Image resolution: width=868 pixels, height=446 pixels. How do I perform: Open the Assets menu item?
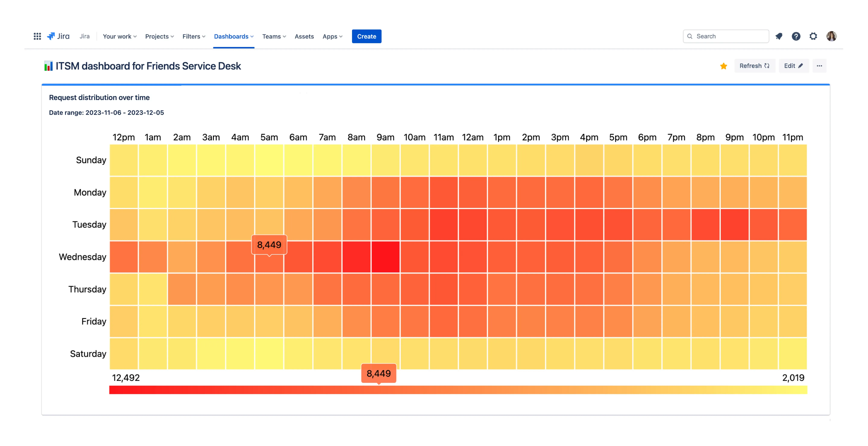click(x=304, y=36)
